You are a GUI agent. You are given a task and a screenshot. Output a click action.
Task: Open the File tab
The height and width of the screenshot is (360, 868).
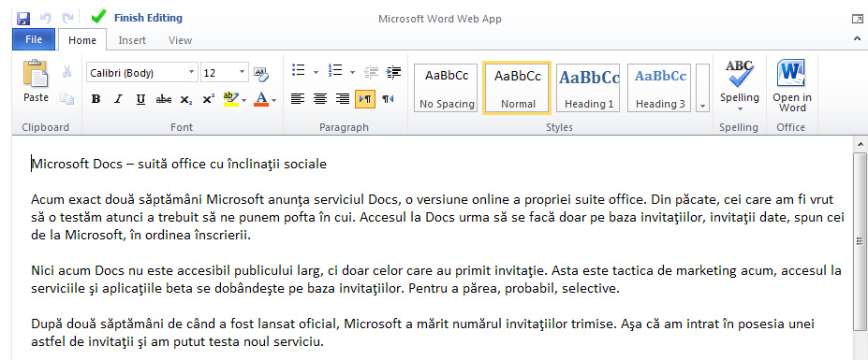34,40
